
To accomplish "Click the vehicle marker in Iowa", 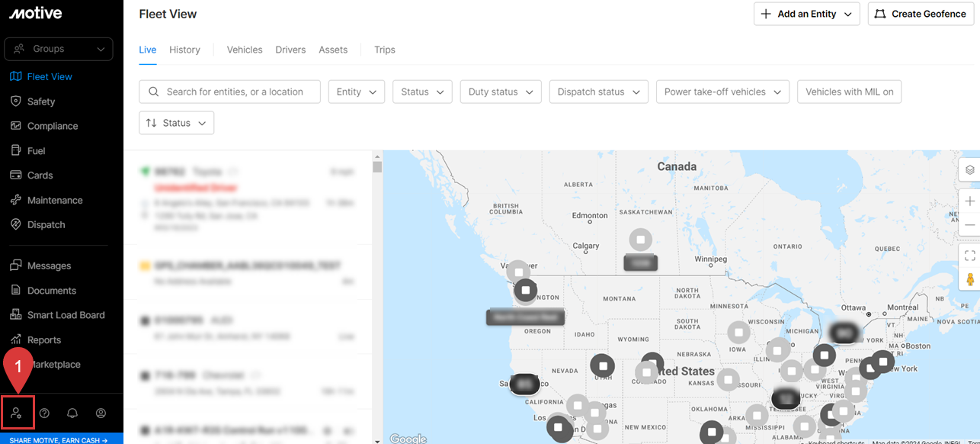I will (738, 333).
